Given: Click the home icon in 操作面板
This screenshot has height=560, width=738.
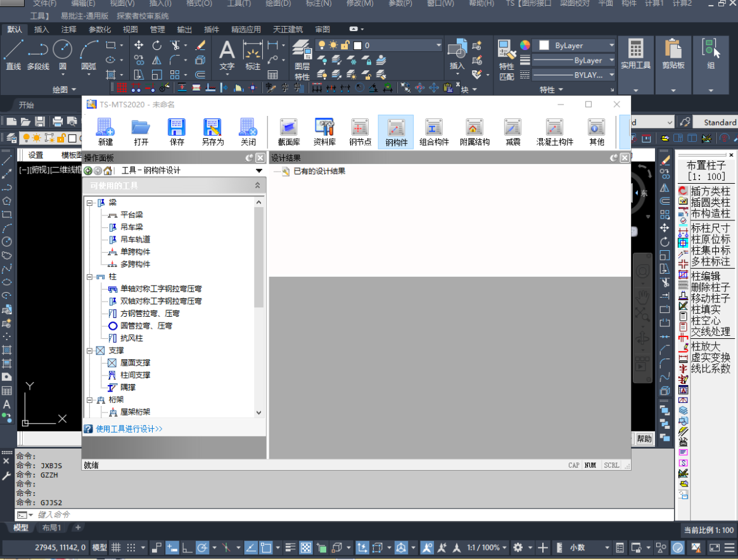Looking at the screenshot, I should (x=108, y=170).
